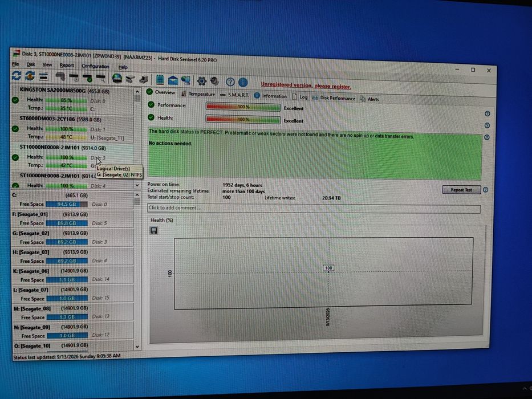The height and width of the screenshot is (399, 532).
Task: Click the help icon on the Performance row
Action: click(x=488, y=113)
